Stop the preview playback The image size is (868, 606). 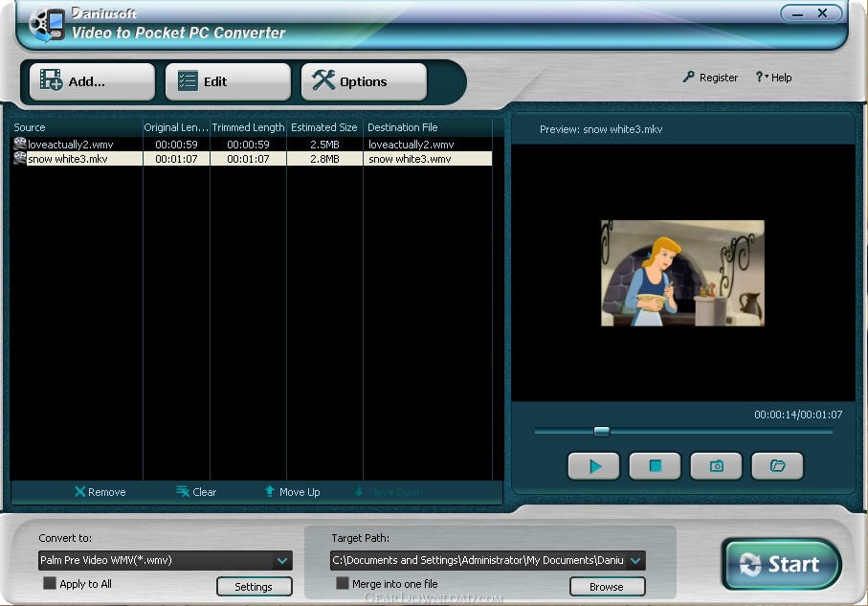pos(655,466)
